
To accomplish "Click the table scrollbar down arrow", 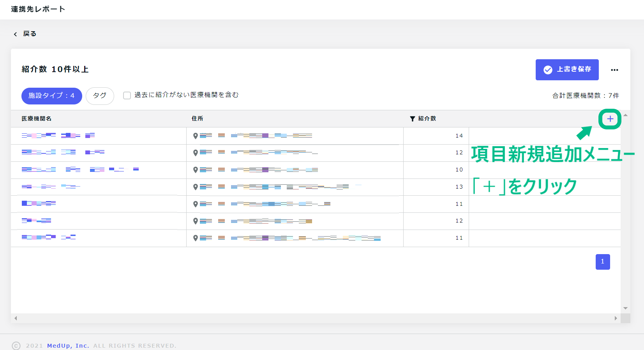I will click(x=625, y=308).
